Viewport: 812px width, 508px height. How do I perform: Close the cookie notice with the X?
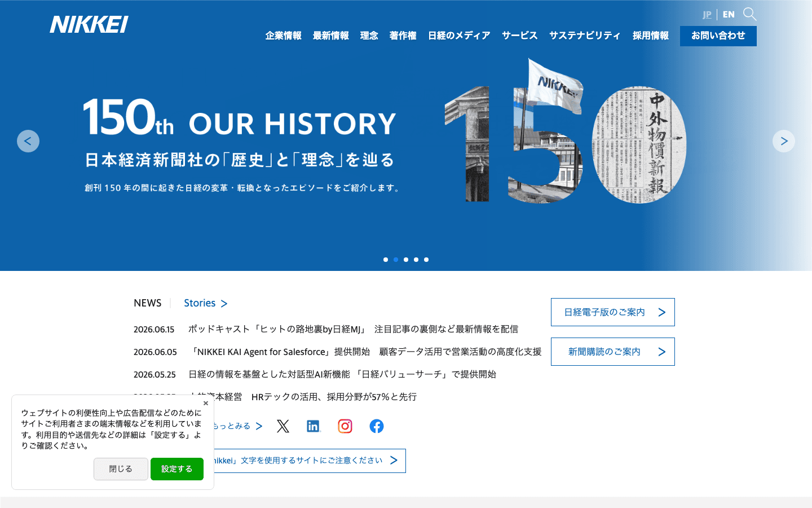206,403
